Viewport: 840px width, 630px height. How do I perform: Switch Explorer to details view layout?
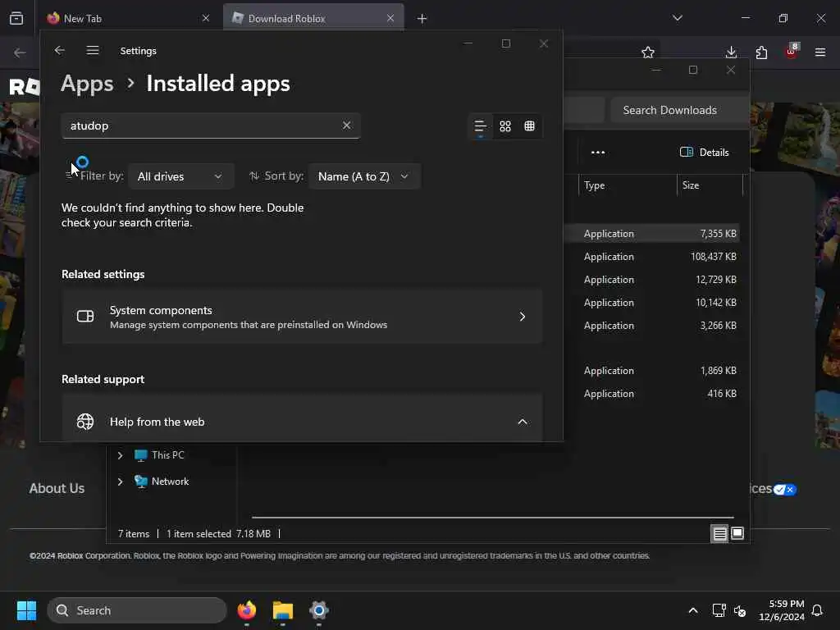coord(719,533)
